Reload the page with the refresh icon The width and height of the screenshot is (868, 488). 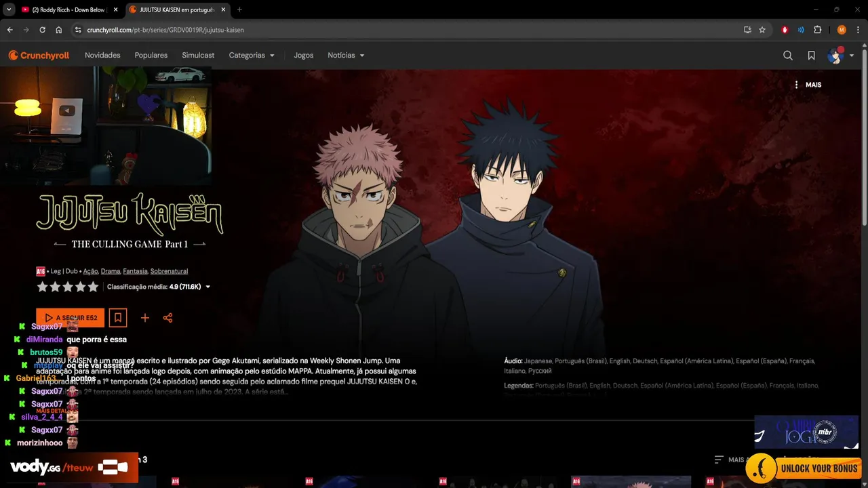tap(42, 30)
